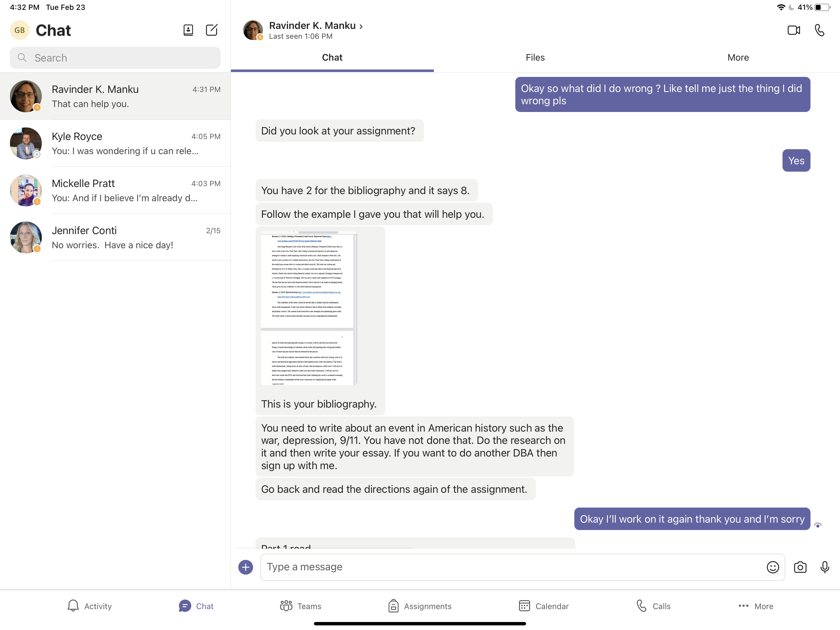The width and height of the screenshot is (840, 630).
Task: Start an audio call using phone icon
Action: (x=819, y=30)
